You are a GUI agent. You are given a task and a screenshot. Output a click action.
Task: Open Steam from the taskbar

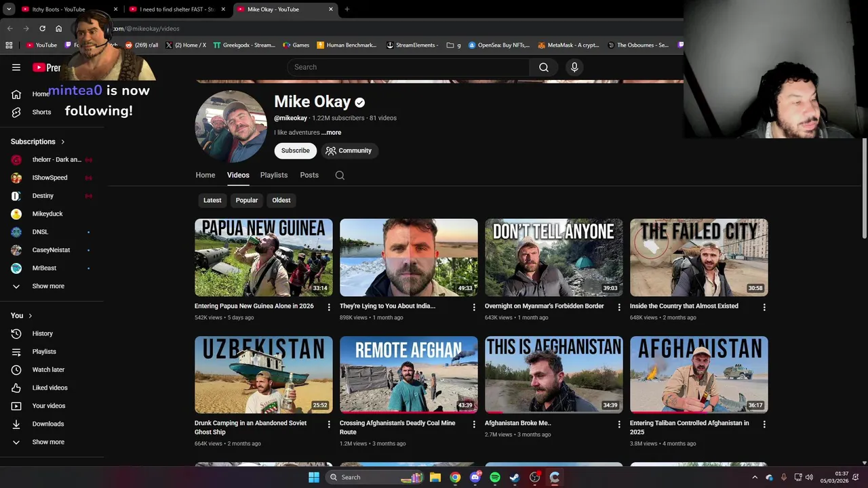[515, 477]
